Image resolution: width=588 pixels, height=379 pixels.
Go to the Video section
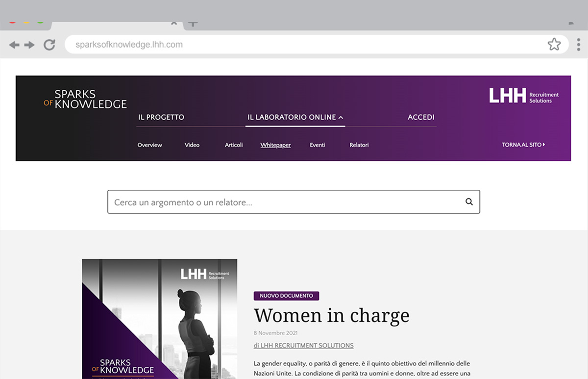pyautogui.click(x=192, y=145)
